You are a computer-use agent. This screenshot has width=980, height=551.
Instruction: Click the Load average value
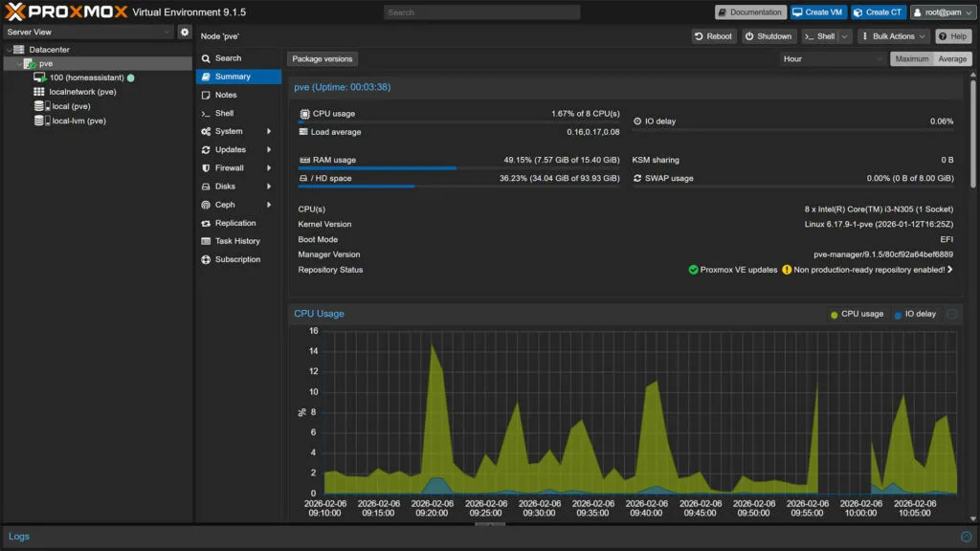593,132
